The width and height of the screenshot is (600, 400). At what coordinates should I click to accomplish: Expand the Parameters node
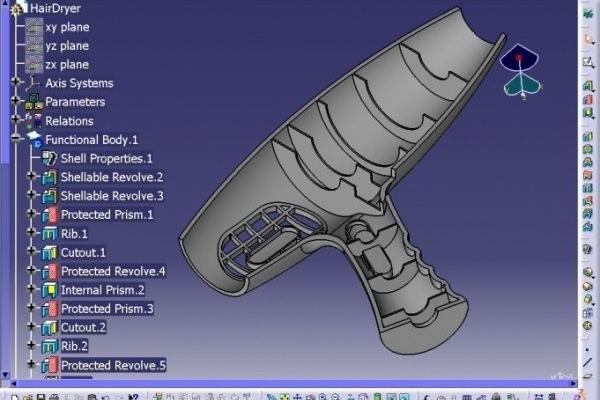pos(16,100)
